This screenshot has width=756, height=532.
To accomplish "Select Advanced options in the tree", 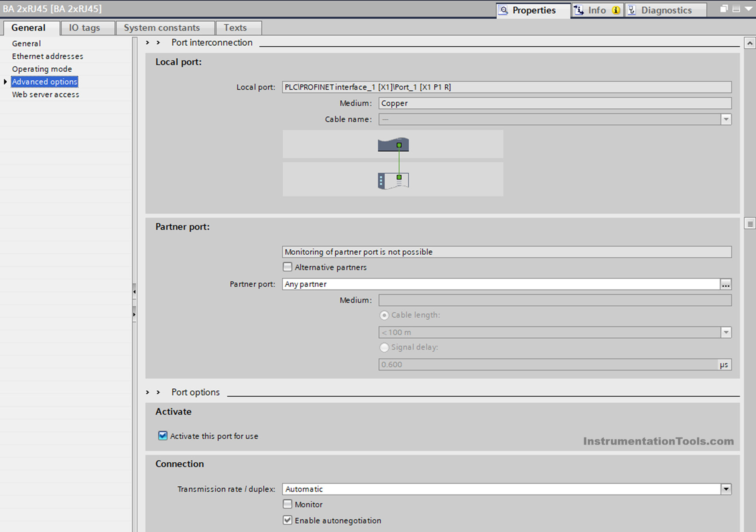I will [44, 82].
